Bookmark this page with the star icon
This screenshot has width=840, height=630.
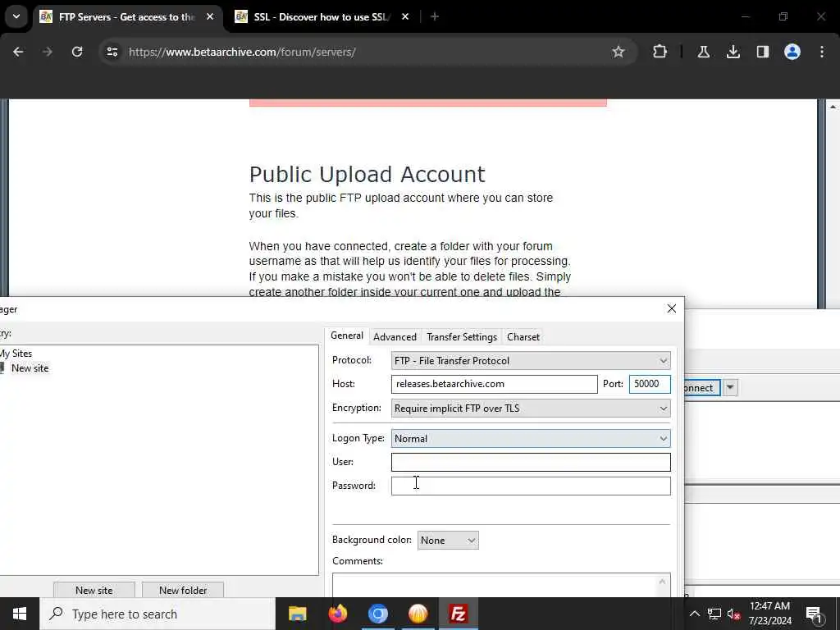[619, 52]
